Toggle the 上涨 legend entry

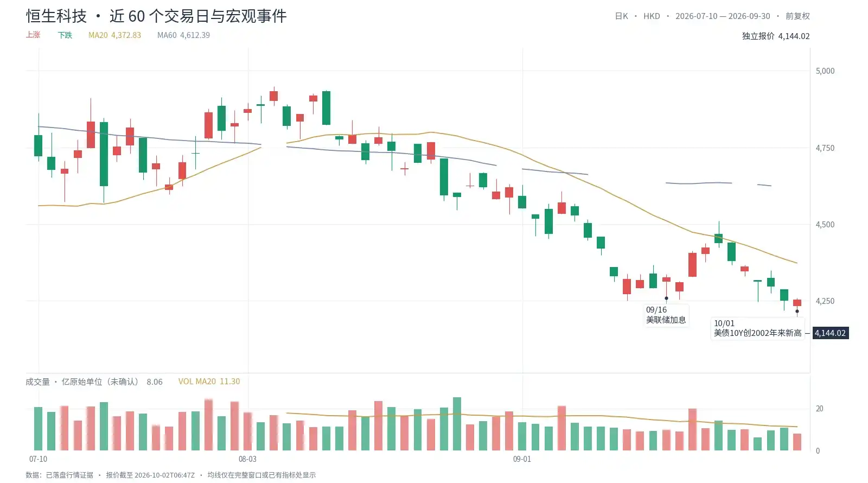[x=33, y=35]
